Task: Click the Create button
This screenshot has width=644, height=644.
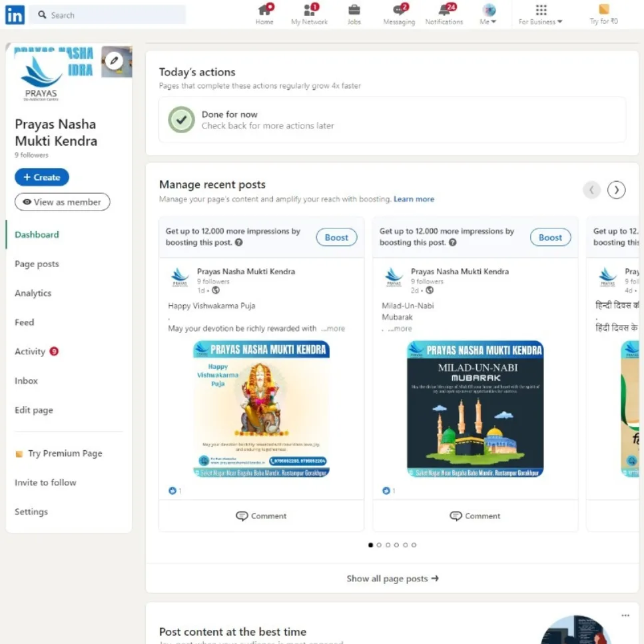Action: (x=42, y=177)
